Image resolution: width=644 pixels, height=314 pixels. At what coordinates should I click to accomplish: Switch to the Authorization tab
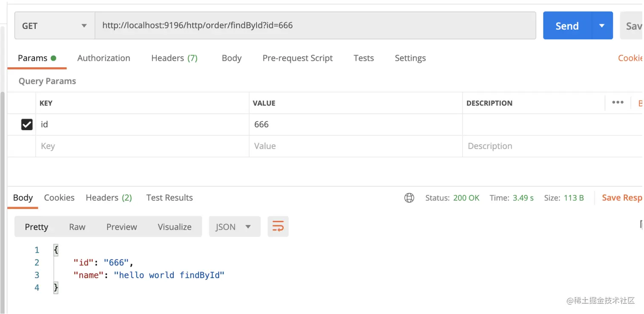(x=103, y=58)
